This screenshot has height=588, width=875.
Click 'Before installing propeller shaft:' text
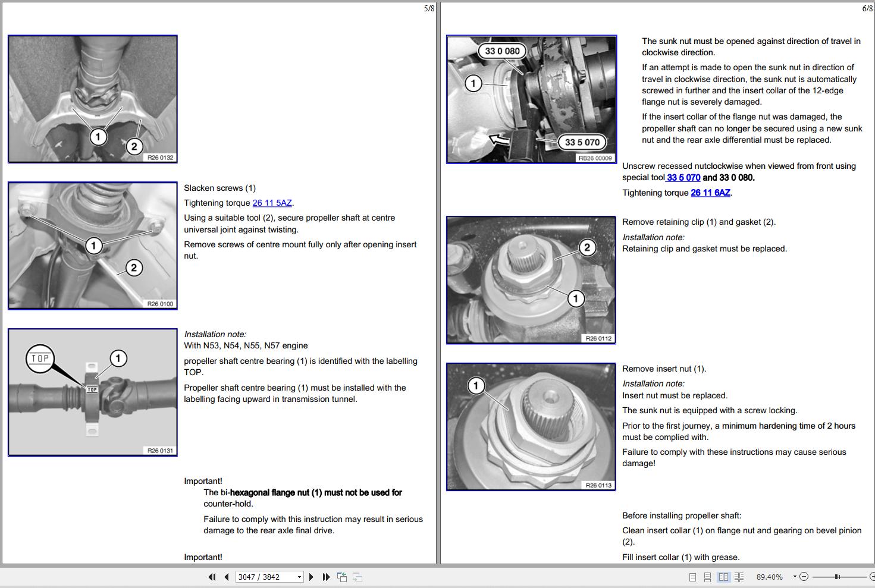point(682,515)
